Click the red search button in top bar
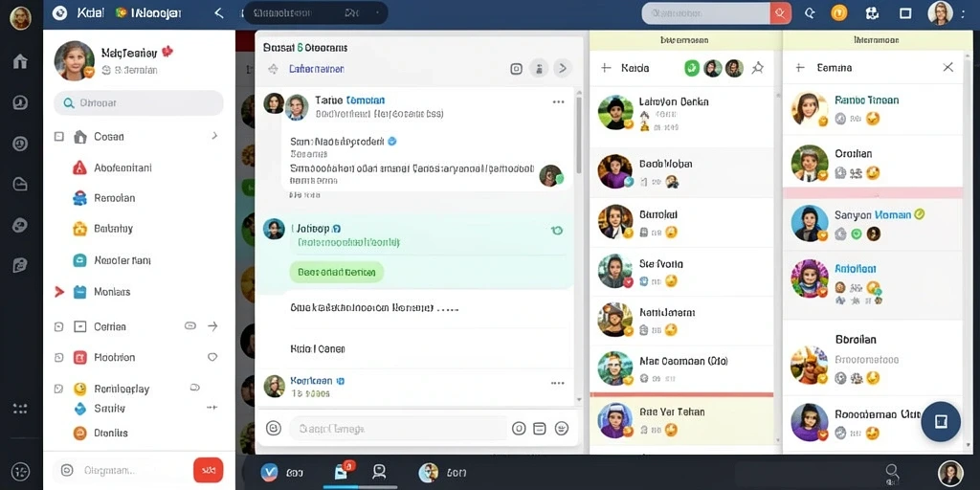This screenshot has width=980, height=490. point(781,13)
